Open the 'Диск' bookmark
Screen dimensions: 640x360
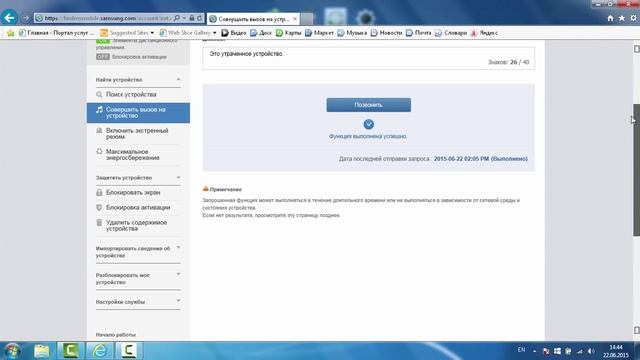click(260, 33)
